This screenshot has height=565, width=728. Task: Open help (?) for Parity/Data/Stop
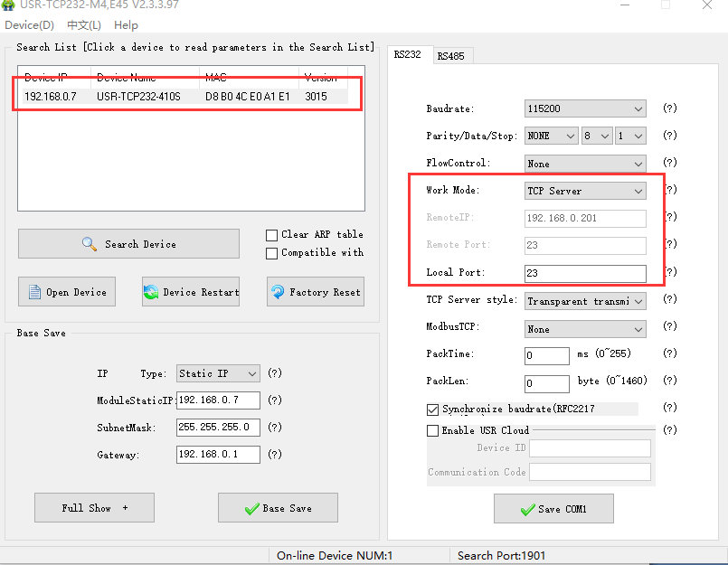click(x=670, y=135)
